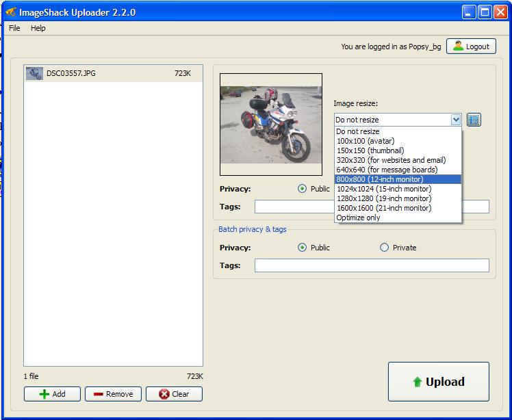
Task: Choose Optimize only option
Action: pos(398,218)
